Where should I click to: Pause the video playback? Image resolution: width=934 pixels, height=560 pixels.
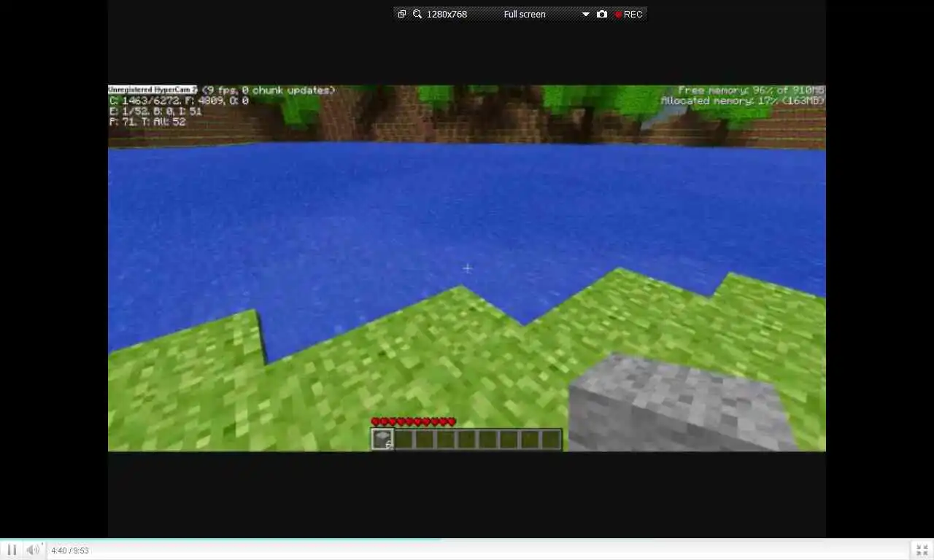tap(12, 550)
